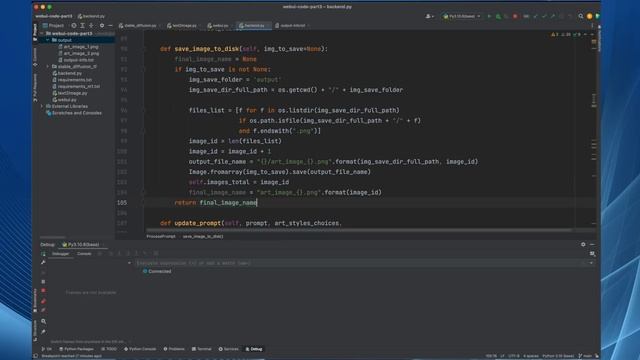The image size is (640, 360).
Task: Hide Debug panel with minus icon
Action: [592, 244]
